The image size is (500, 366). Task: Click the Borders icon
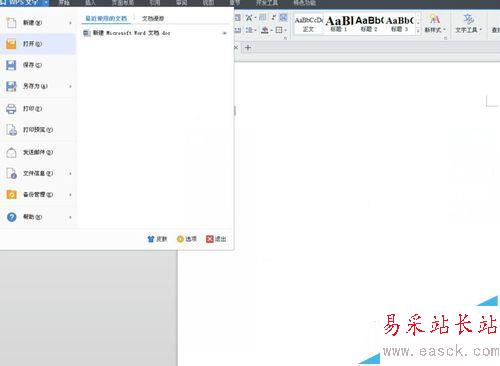(279, 30)
